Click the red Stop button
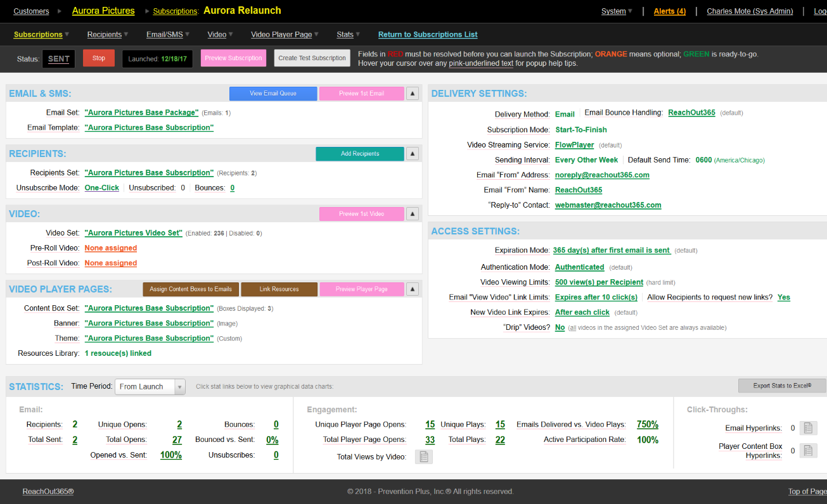 [99, 58]
